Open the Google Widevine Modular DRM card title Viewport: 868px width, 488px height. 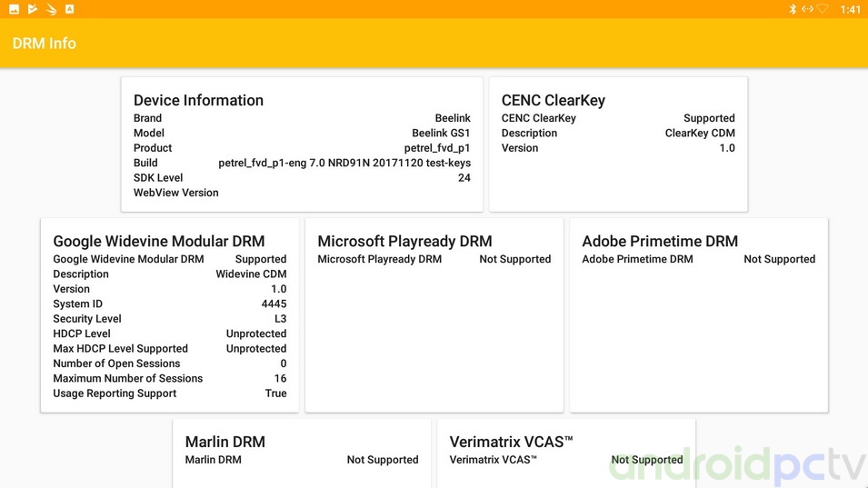coord(159,241)
